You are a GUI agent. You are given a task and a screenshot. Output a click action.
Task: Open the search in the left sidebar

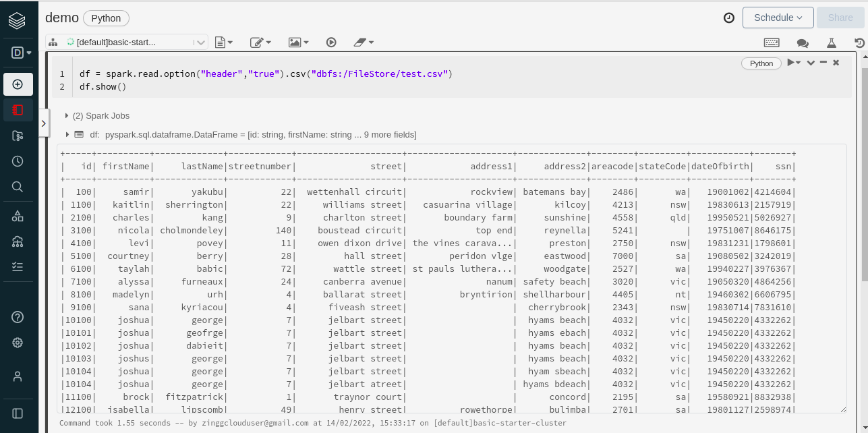(16, 187)
